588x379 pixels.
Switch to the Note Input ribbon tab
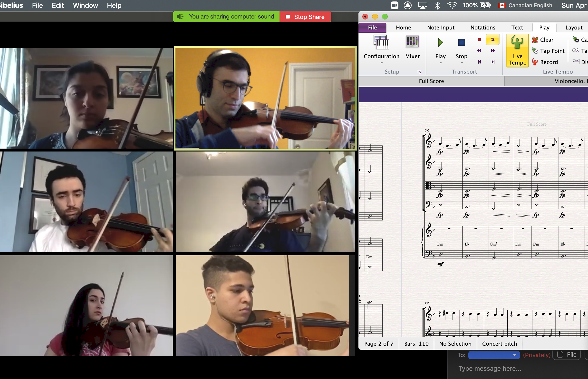(x=441, y=28)
